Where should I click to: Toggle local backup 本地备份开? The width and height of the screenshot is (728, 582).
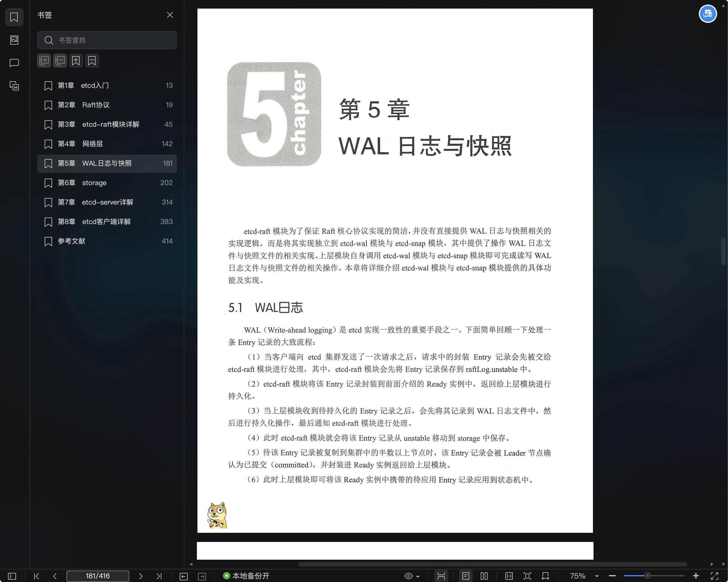click(x=246, y=576)
